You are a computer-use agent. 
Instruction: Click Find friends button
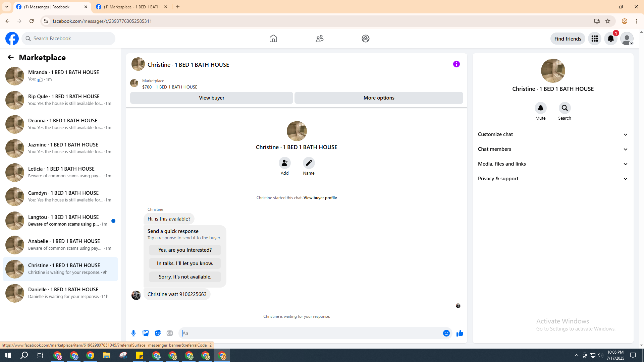click(x=568, y=39)
